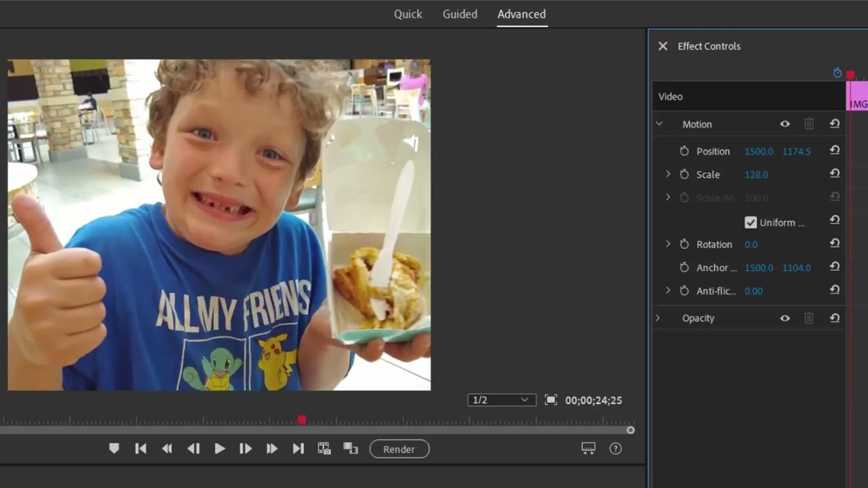Screen dimensions: 868x488
Task: Click the fit-to-window icon beside timecode
Action: coord(551,400)
